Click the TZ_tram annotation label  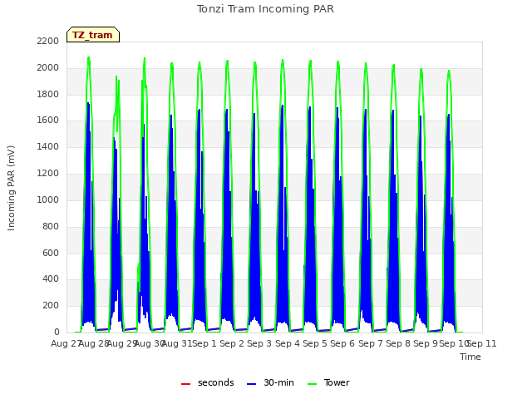pyautogui.click(x=93, y=35)
